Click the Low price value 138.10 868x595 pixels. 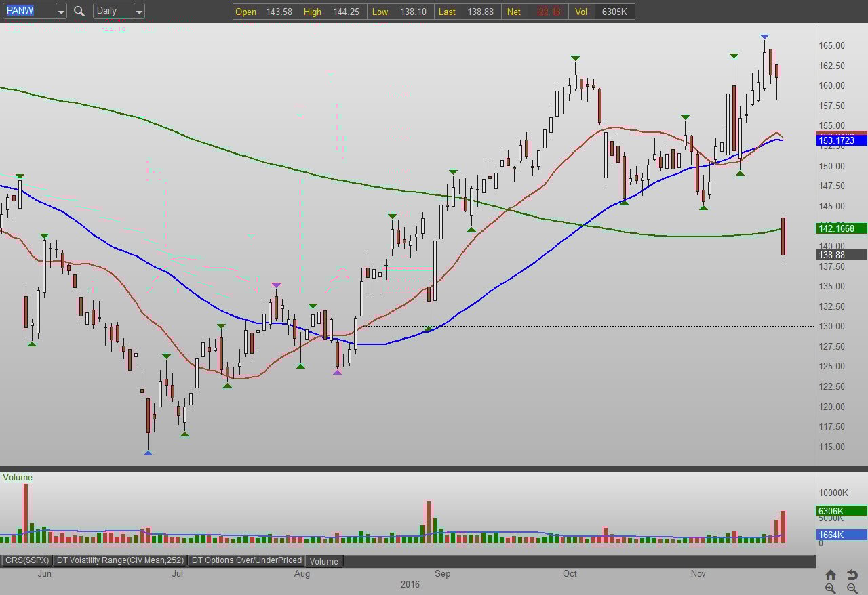coord(413,12)
